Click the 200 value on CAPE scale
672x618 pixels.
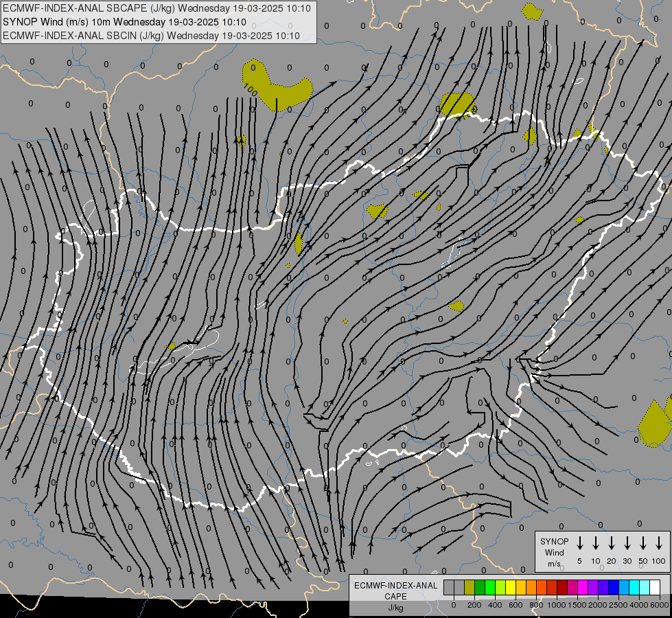pyautogui.click(x=474, y=605)
